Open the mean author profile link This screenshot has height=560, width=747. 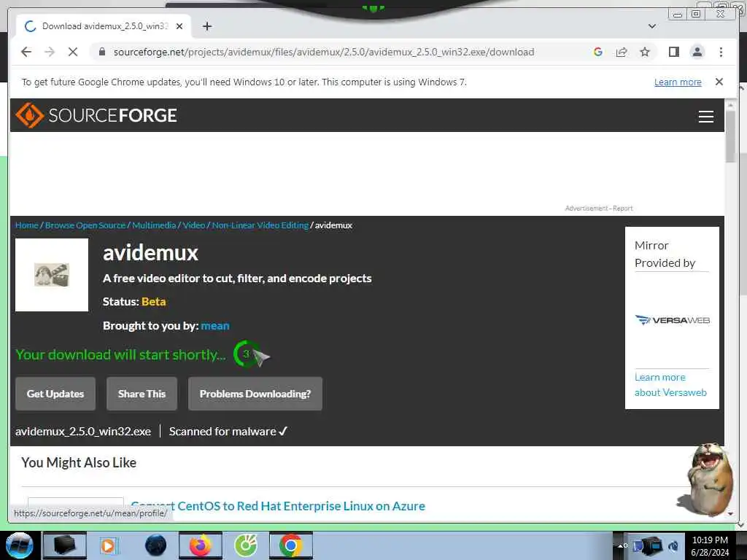pyautogui.click(x=215, y=326)
